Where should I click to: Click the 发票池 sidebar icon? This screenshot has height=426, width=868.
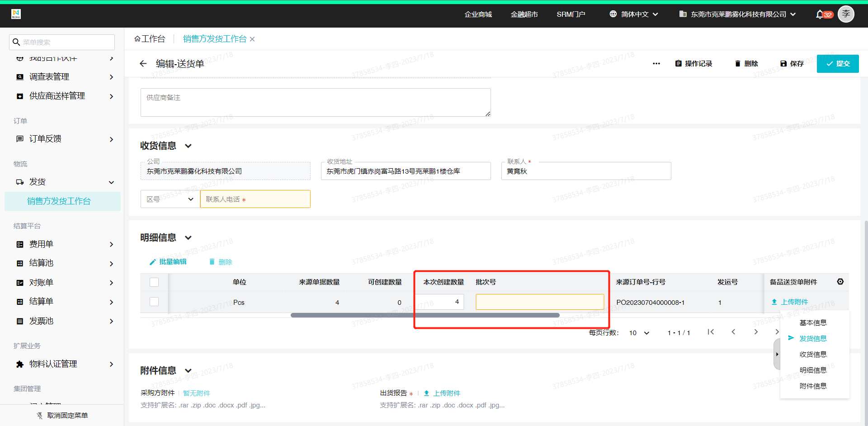[x=20, y=321]
